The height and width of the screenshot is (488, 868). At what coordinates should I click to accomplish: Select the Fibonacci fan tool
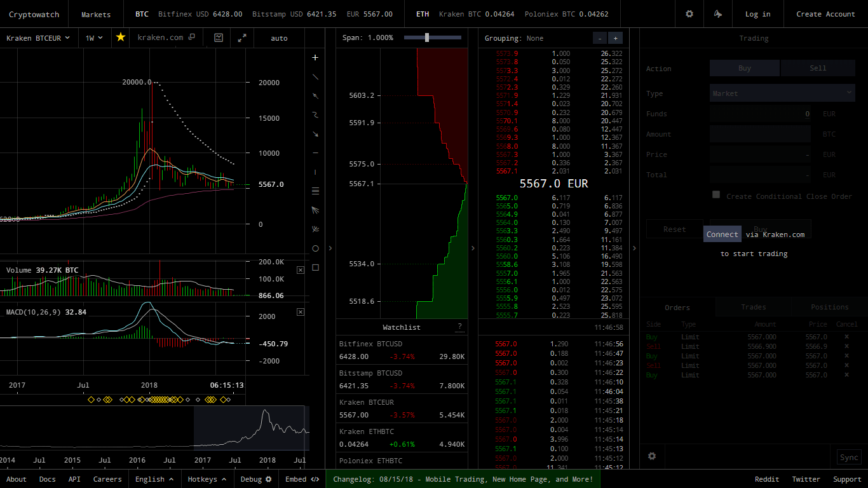pos(315,210)
